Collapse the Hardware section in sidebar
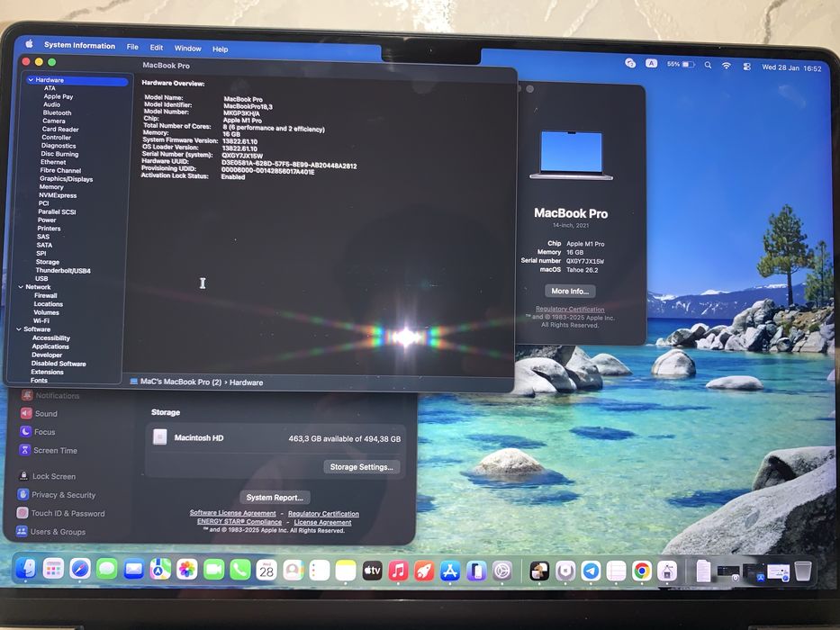Image resolution: width=840 pixels, height=630 pixels. 31,80
